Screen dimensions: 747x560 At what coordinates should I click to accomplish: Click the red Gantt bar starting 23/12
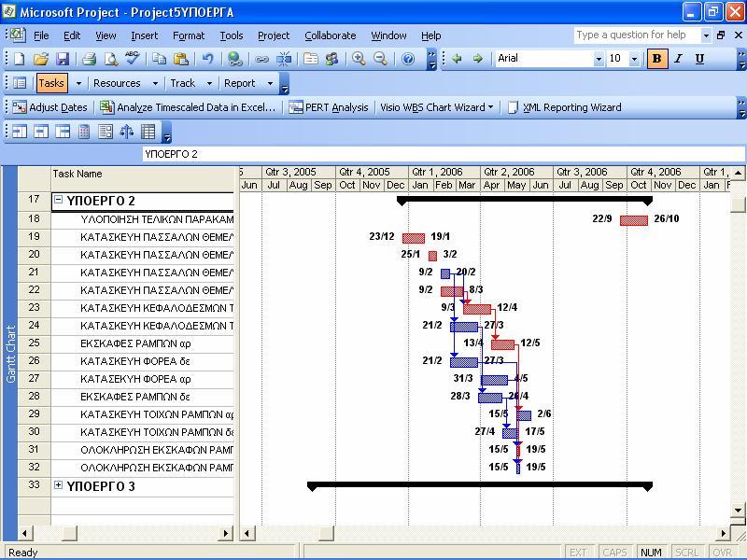click(414, 238)
